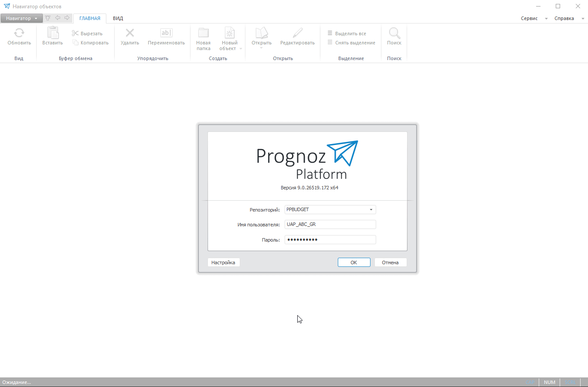The width and height of the screenshot is (588, 387).
Task: Expand the Репозиторий combo box
Action: click(371, 209)
